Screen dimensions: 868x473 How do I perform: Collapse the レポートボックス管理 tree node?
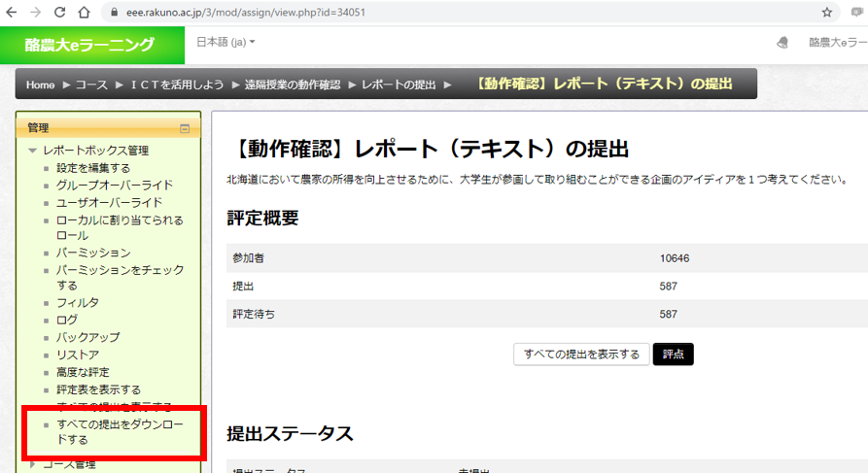33,151
